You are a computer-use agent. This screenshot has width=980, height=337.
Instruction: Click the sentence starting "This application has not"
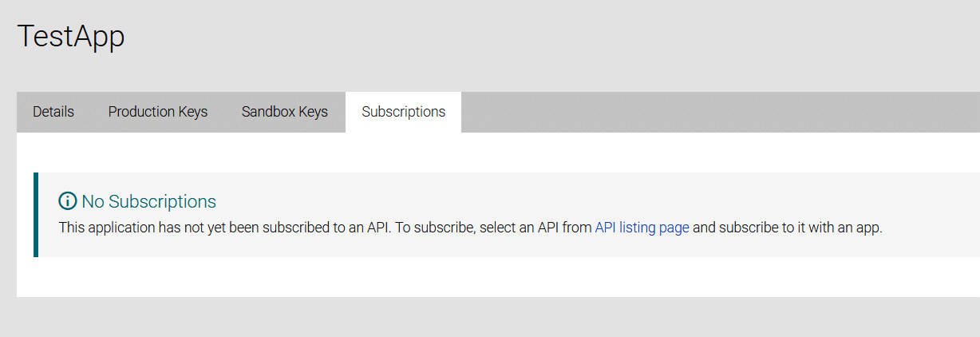[223, 228]
